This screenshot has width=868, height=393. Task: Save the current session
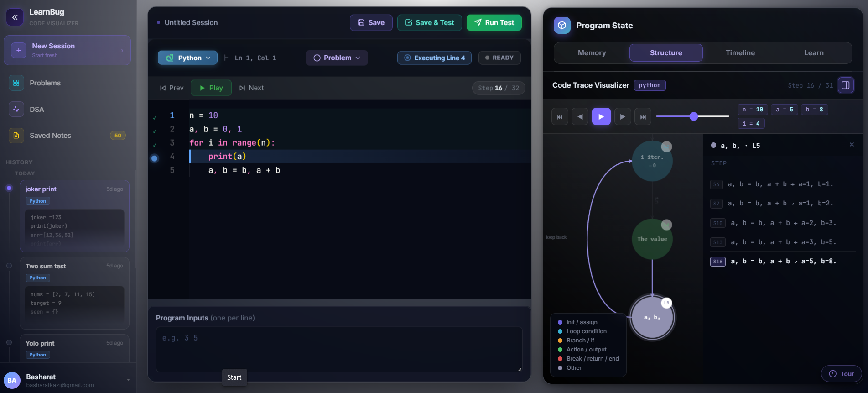371,22
